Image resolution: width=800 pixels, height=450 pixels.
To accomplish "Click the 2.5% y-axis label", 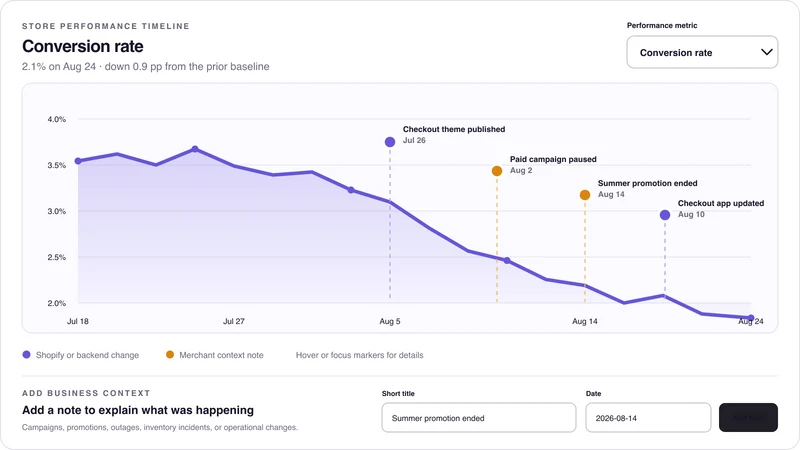I will pyautogui.click(x=57, y=257).
